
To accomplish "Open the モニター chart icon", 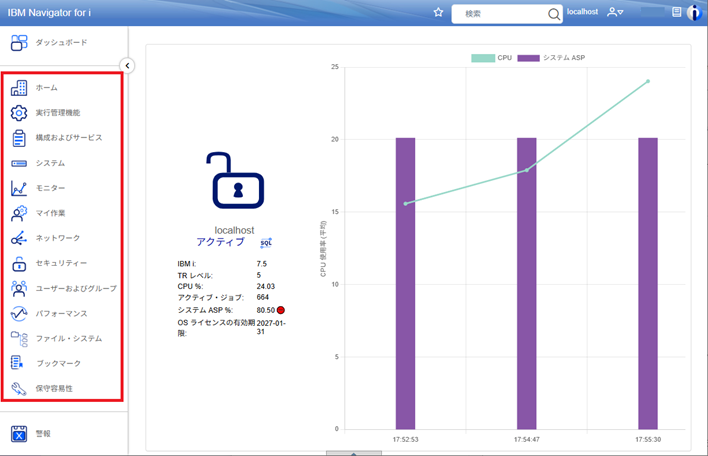I will click(19, 188).
